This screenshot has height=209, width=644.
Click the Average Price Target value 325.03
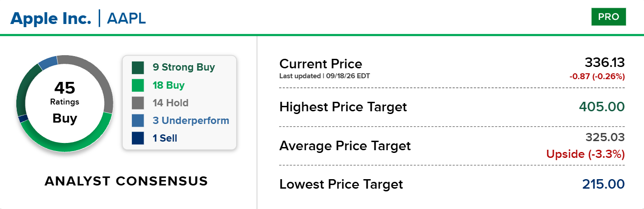click(605, 138)
